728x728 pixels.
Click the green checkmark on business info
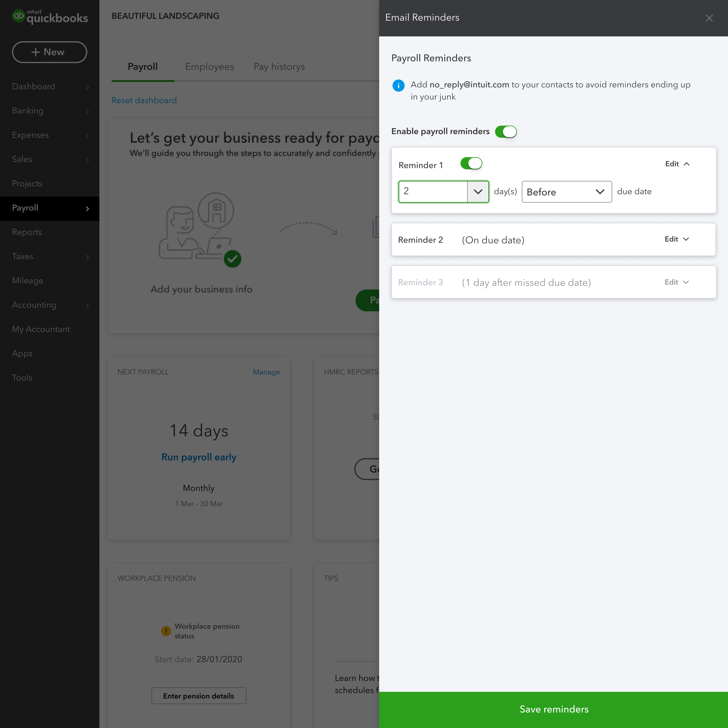click(233, 259)
